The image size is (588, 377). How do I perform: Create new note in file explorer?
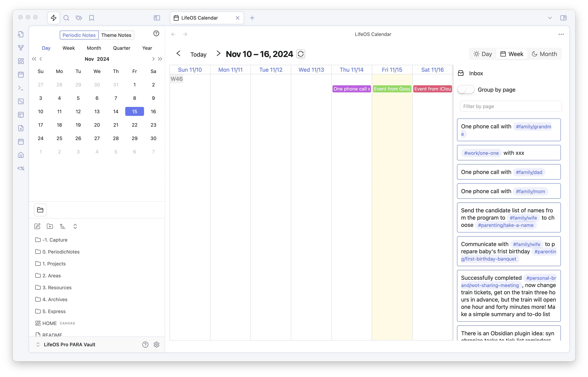coord(37,226)
